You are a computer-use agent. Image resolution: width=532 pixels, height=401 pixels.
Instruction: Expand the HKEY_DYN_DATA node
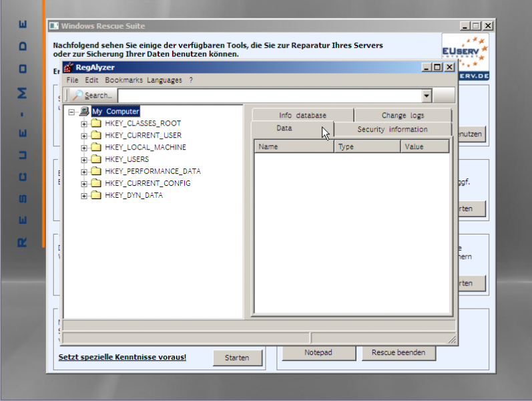[x=84, y=196]
